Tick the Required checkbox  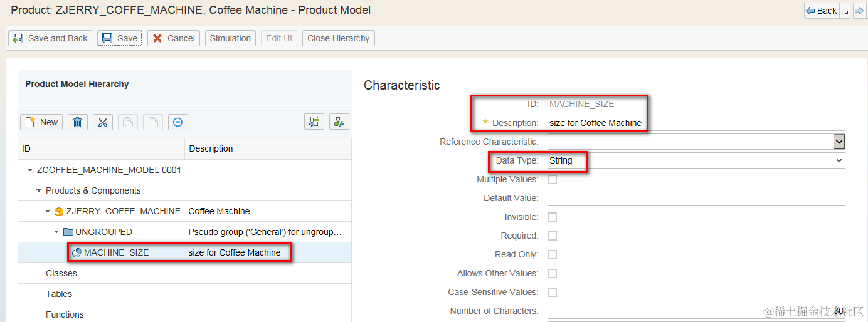pyautogui.click(x=553, y=236)
